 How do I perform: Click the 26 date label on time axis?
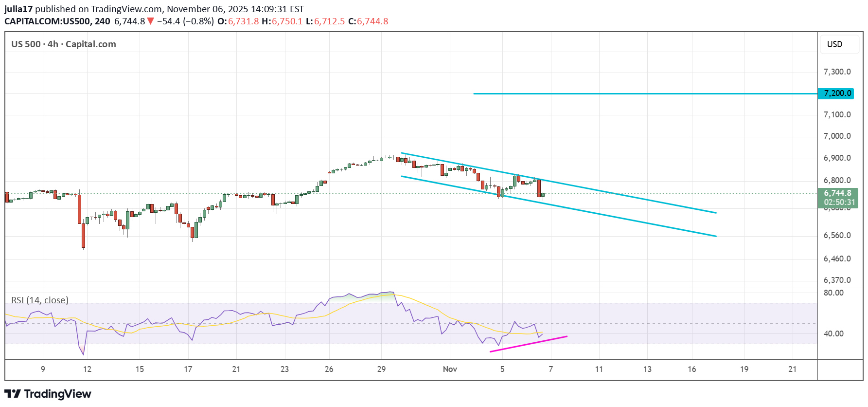[329, 369]
